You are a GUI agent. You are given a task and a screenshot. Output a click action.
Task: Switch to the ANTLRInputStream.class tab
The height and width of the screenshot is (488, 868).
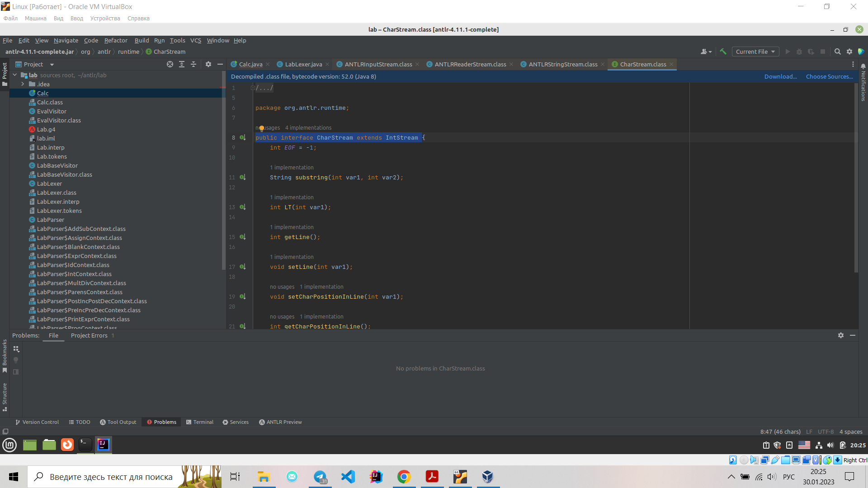click(x=378, y=64)
